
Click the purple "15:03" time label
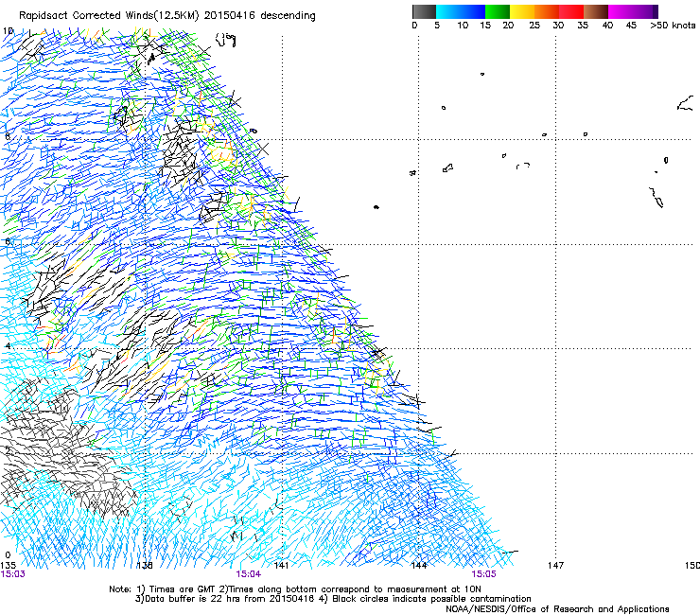(12, 574)
